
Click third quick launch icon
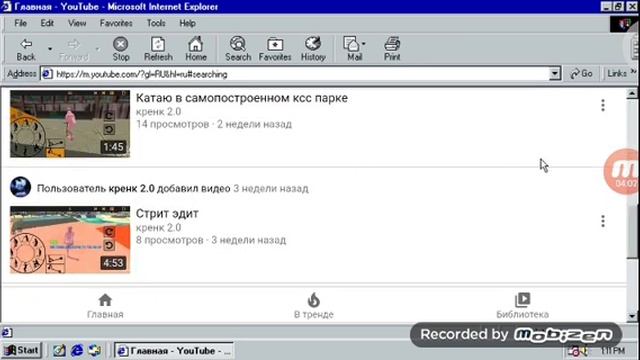(95, 350)
